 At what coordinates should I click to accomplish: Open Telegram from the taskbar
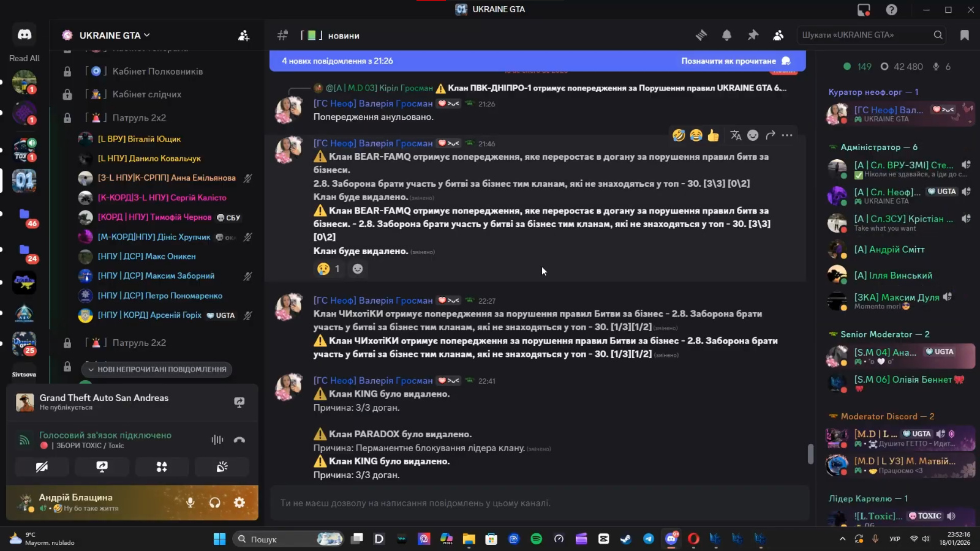[x=649, y=539]
